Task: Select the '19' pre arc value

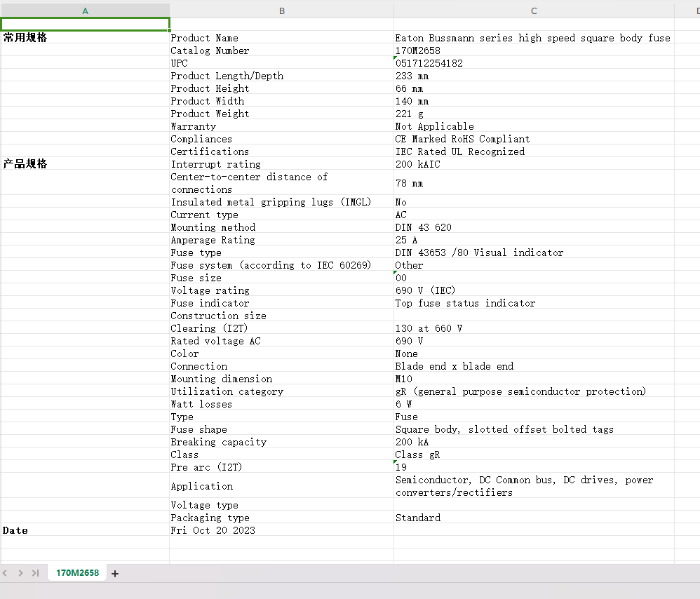Action: tap(534, 467)
